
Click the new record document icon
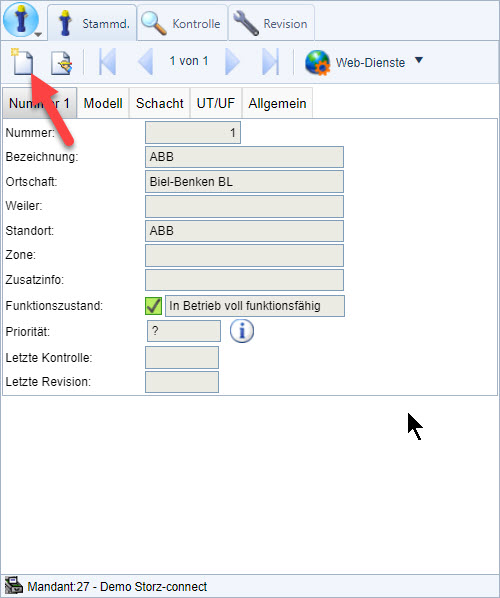22,61
